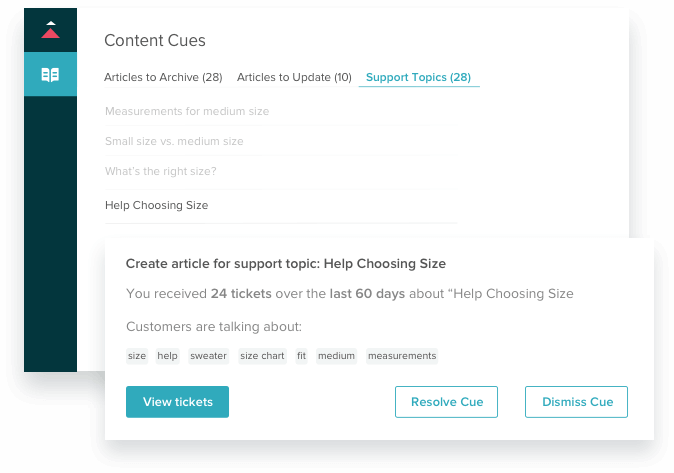Switch to Articles to Update tab
674x473 pixels.
294,77
